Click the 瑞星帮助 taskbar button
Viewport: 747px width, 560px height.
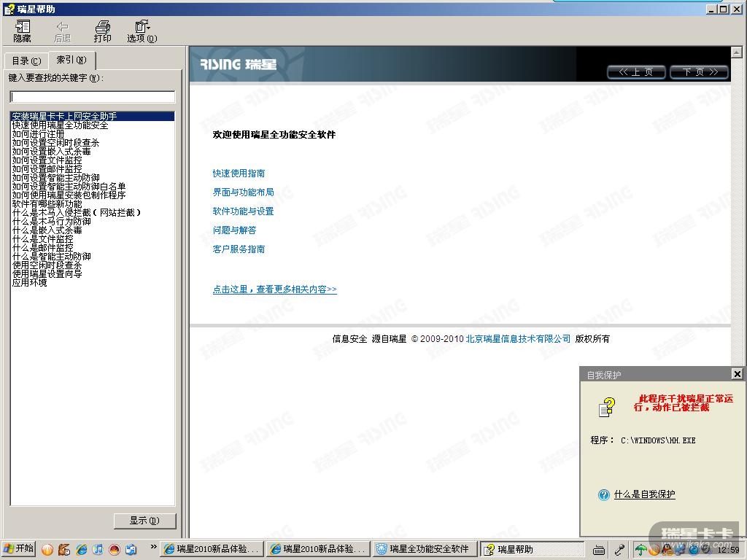tap(532, 549)
